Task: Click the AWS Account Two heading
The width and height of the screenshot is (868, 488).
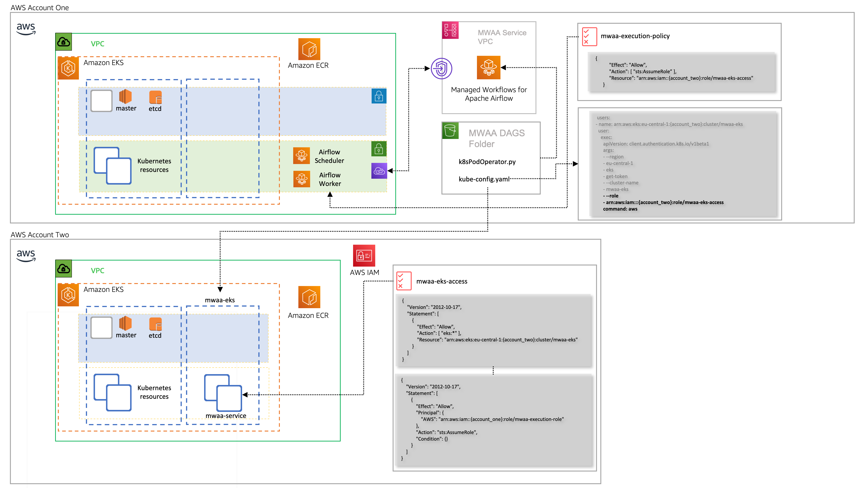Action: click(x=40, y=235)
